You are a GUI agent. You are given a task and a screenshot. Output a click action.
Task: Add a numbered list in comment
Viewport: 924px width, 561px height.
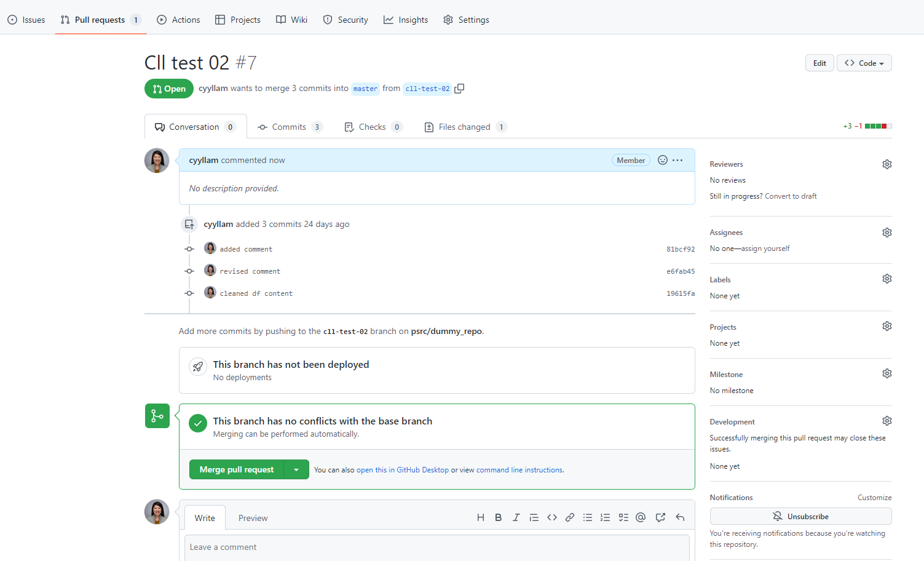click(606, 517)
